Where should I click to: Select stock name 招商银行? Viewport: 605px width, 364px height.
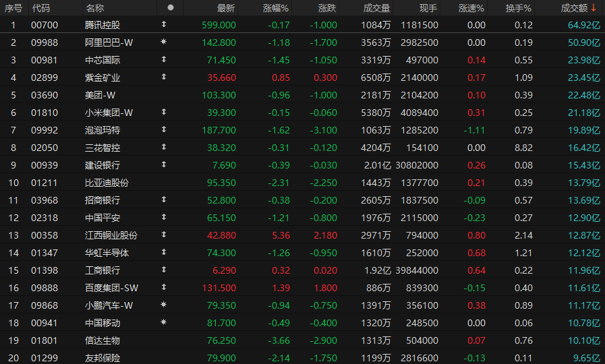click(103, 200)
